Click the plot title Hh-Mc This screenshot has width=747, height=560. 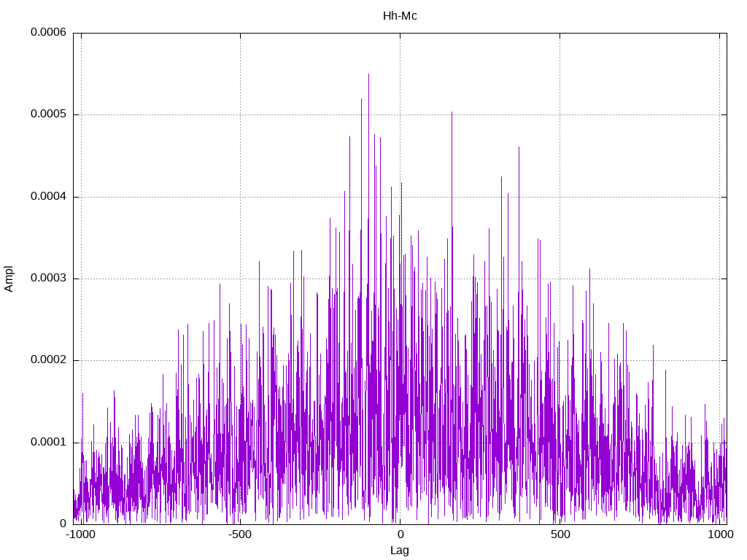400,16
